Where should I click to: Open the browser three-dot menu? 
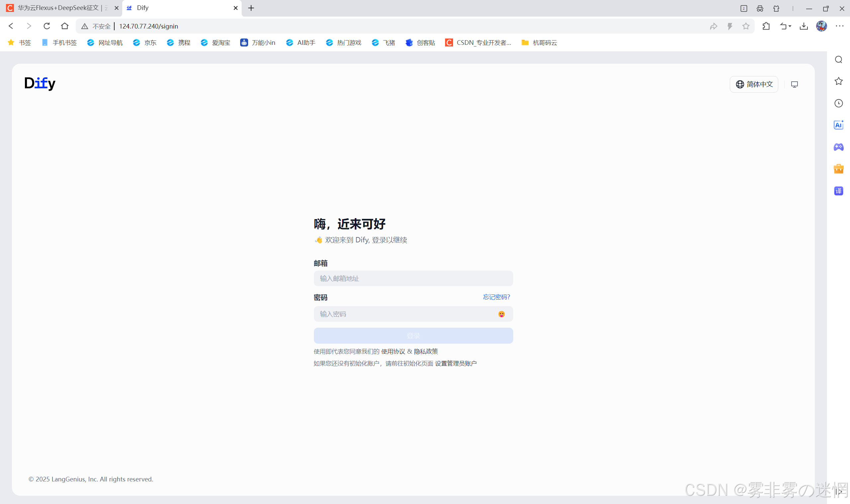[x=839, y=26]
